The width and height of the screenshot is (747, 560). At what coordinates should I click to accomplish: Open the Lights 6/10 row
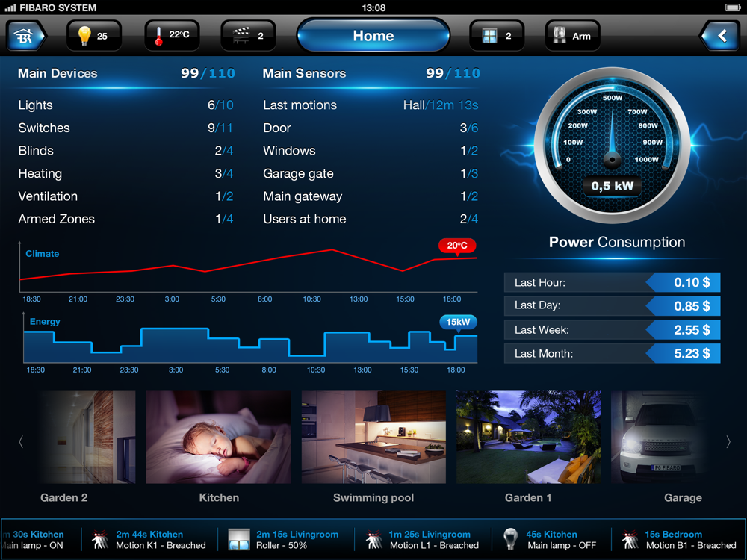(x=125, y=105)
